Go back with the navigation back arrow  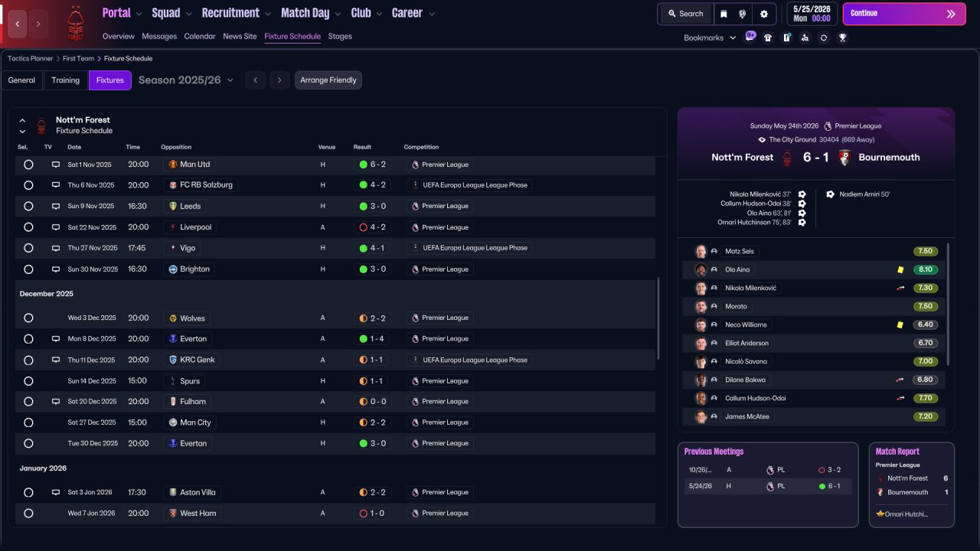pos(18,24)
